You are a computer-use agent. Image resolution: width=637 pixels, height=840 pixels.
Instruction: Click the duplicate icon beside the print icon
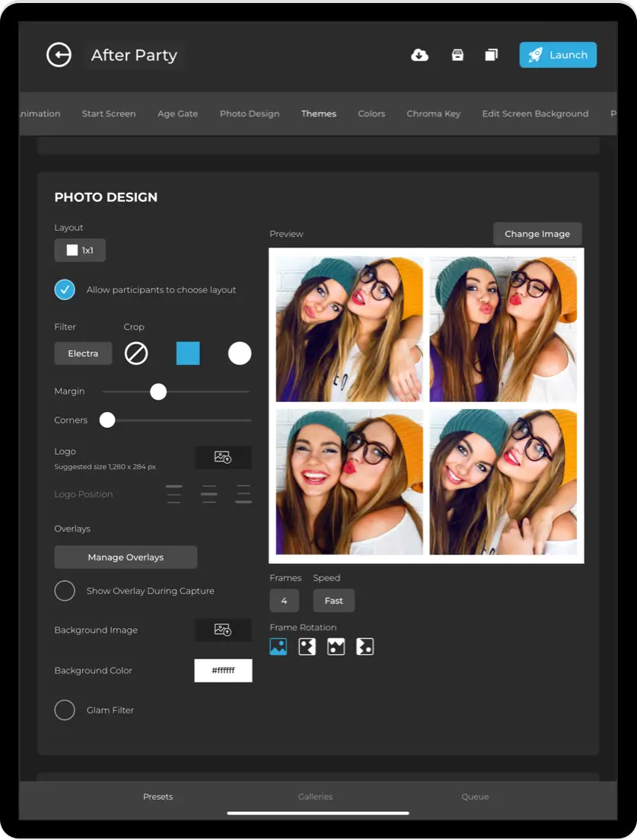491,54
